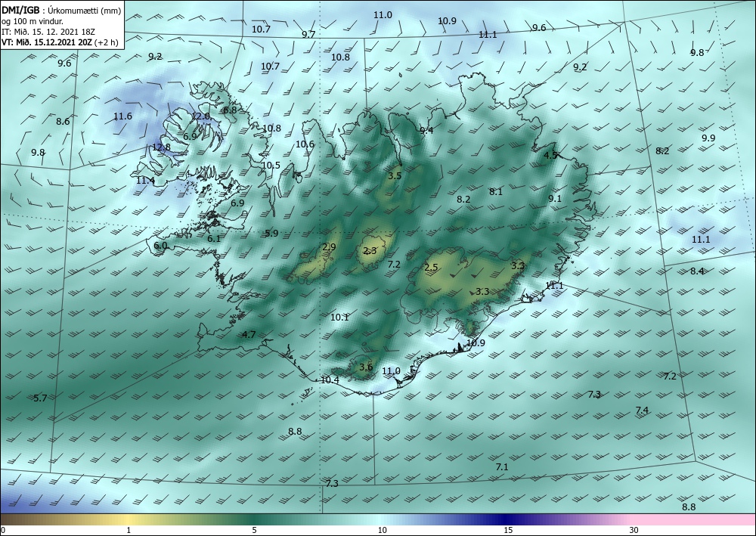
Task: Pick the 12.0 value in the Westfjords
Action: [200, 116]
